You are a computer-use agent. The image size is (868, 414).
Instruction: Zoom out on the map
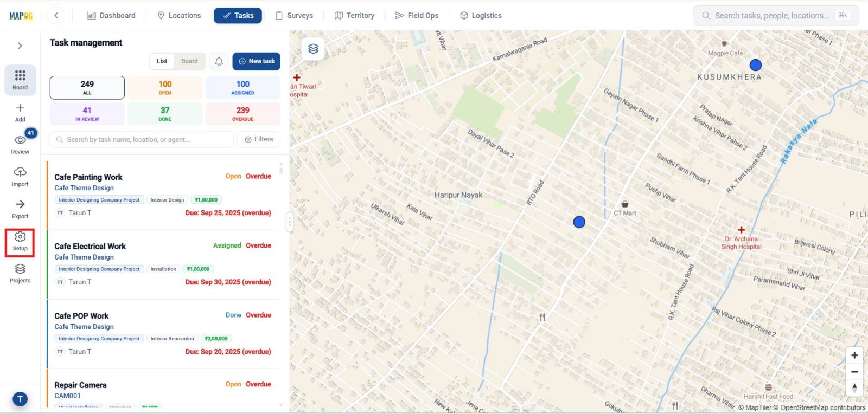854,372
